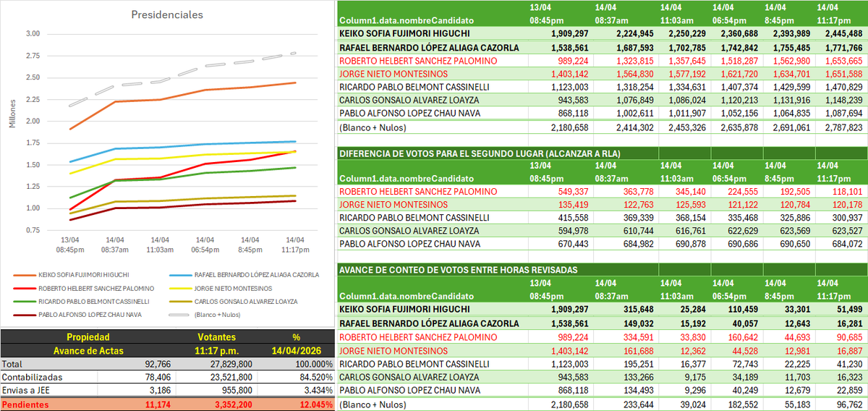Screen dimensions: 868x411
Task: Click the dashed gray Blanco + Nulos chart line
Action: (205, 65)
